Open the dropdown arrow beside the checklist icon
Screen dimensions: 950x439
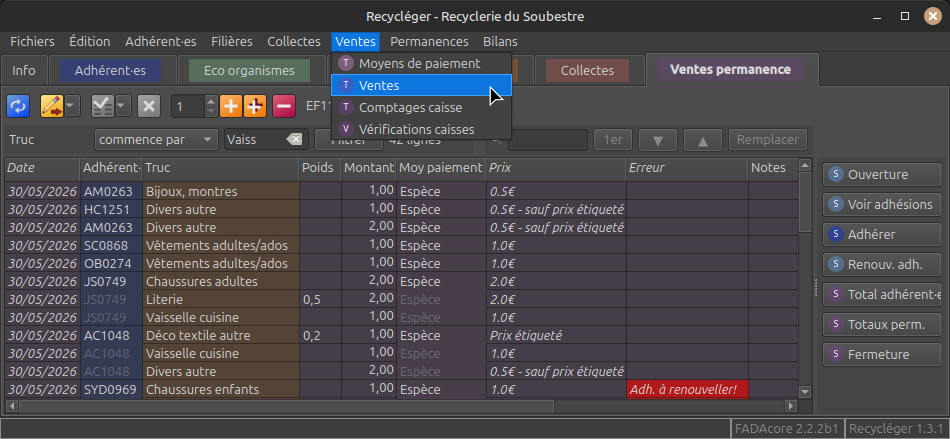point(123,107)
